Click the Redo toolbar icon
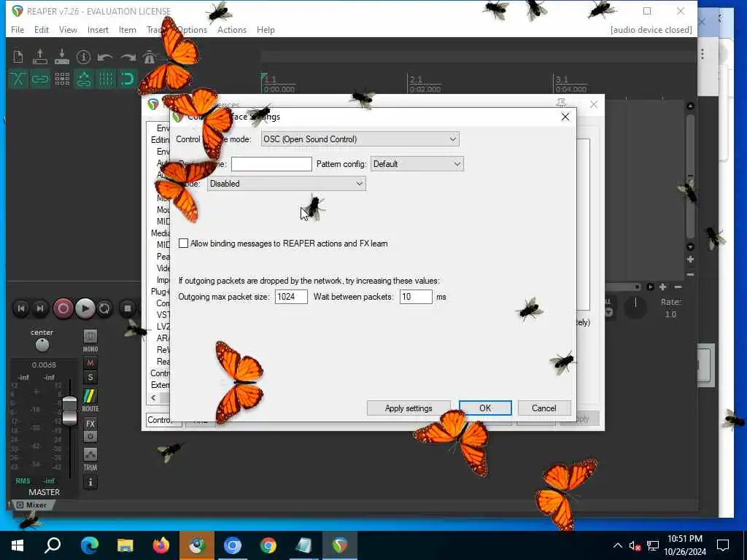 click(128, 58)
